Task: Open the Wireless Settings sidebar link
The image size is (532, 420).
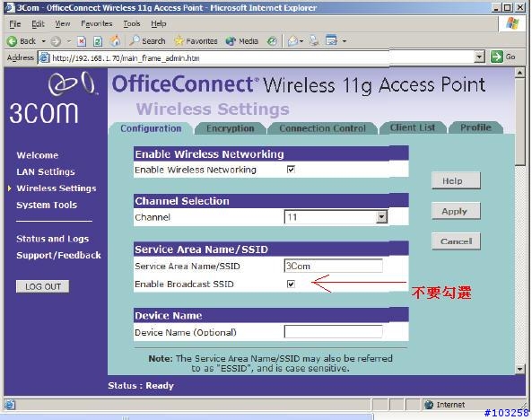Action: pyautogui.click(x=57, y=188)
